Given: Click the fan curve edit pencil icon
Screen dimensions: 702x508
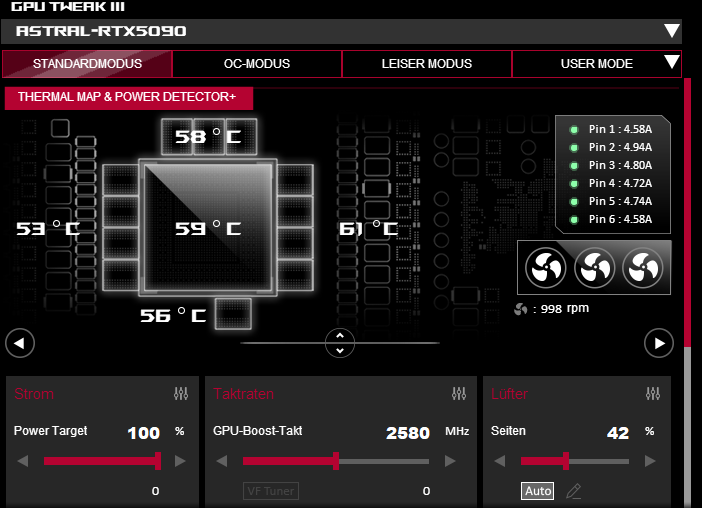Looking at the screenshot, I should tap(574, 491).
